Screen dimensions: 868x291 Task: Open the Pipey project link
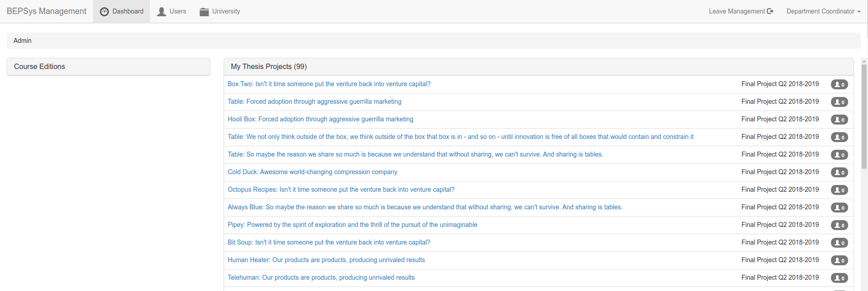click(x=352, y=225)
